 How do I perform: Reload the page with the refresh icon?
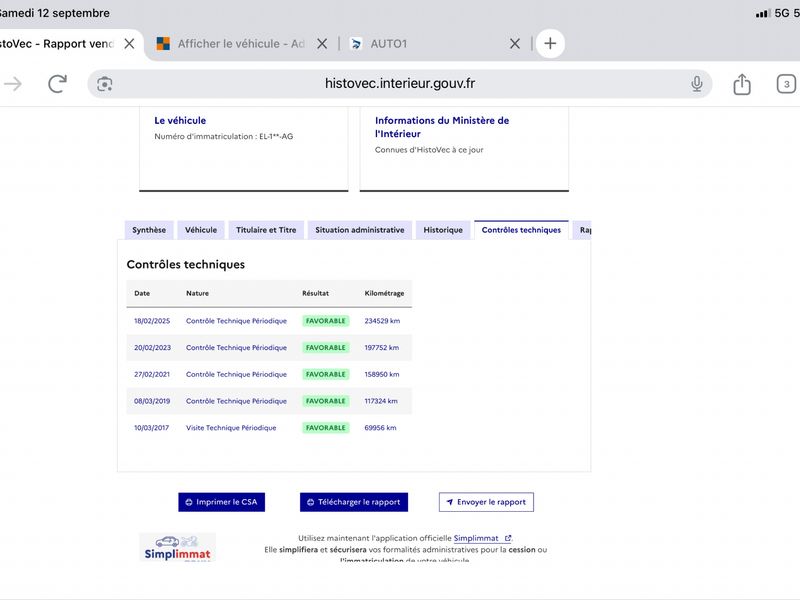(x=57, y=84)
